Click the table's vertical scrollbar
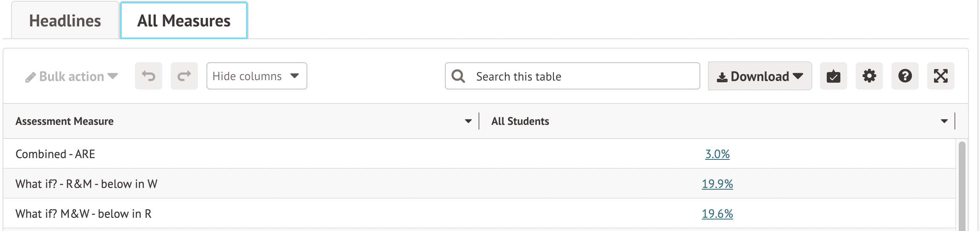980x231 pixels. click(x=962, y=188)
